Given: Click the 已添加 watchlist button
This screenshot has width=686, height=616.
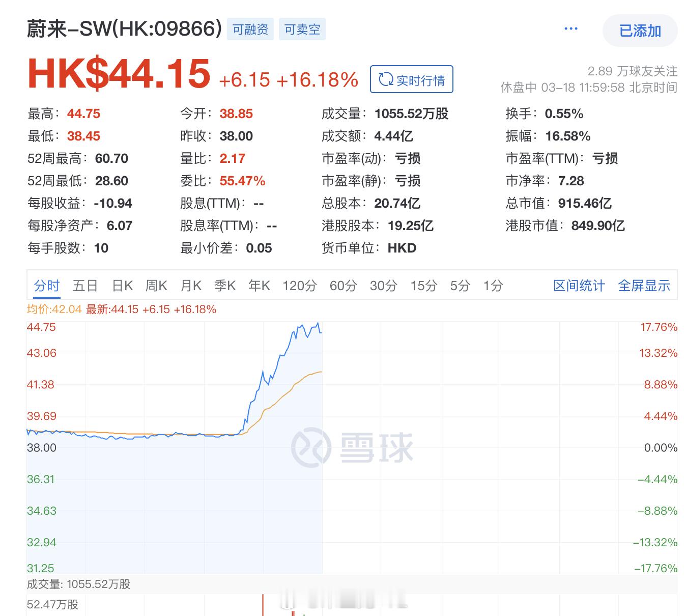Looking at the screenshot, I should click(x=640, y=31).
